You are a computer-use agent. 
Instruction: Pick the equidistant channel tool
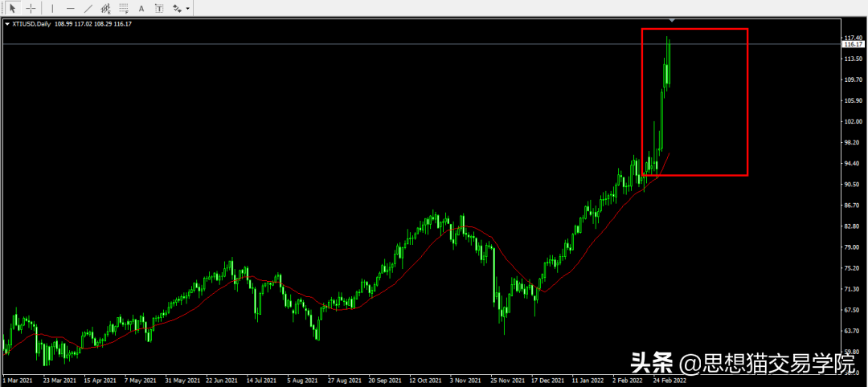(x=106, y=8)
